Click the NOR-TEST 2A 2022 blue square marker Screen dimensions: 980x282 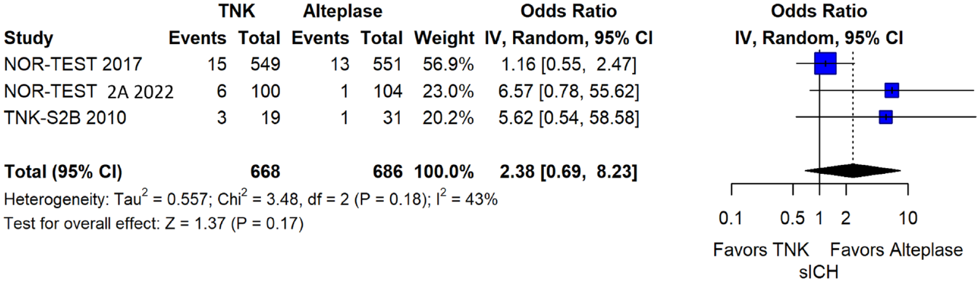[892, 91]
